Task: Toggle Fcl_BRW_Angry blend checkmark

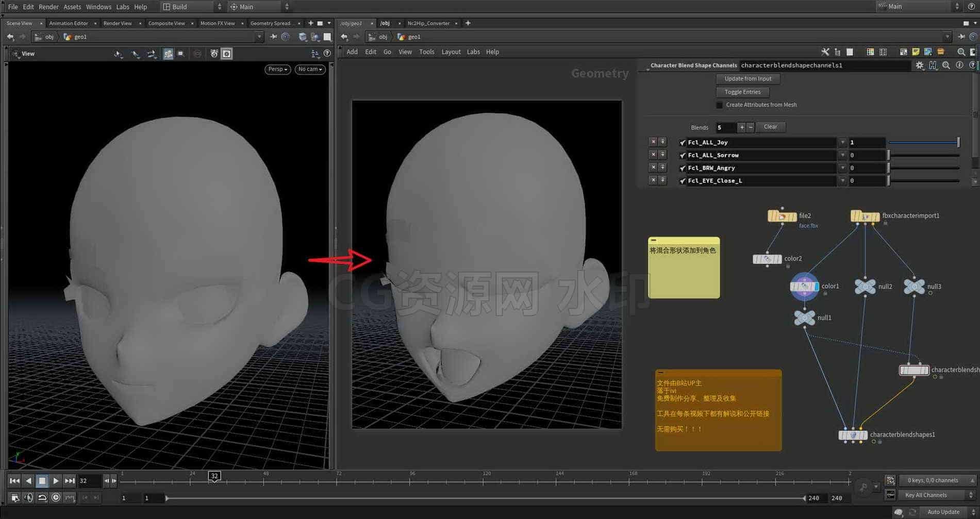Action: pos(683,169)
